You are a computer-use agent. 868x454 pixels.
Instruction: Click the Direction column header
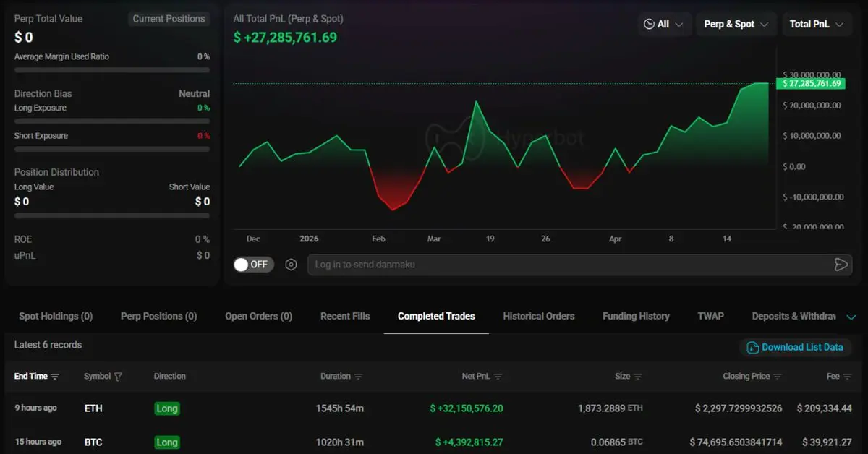click(170, 377)
